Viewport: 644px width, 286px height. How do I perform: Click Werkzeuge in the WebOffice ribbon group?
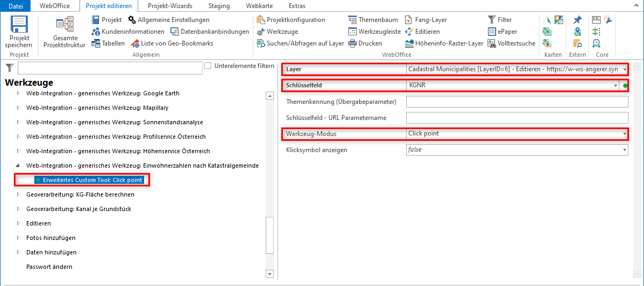[x=278, y=32]
